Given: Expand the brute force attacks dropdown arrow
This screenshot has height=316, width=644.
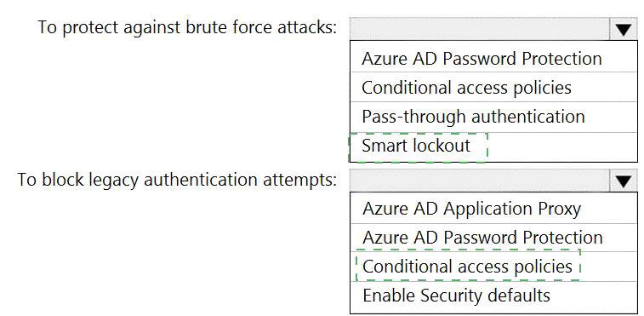Looking at the screenshot, I should [x=624, y=29].
